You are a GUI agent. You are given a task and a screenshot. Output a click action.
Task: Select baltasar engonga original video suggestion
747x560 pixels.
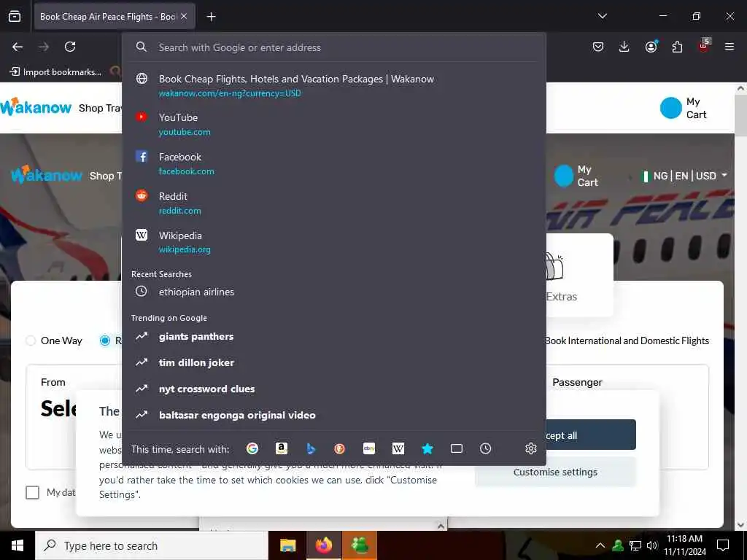tap(334, 415)
